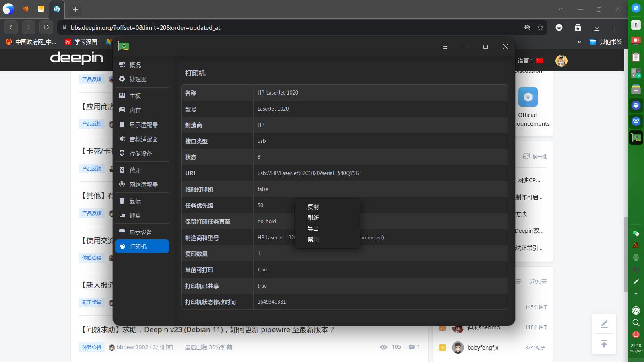Image resolution: width=644 pixels, height=362 pixels.
Task: Open 概况 in the device manager sidebar
Action: click(142, 65)
